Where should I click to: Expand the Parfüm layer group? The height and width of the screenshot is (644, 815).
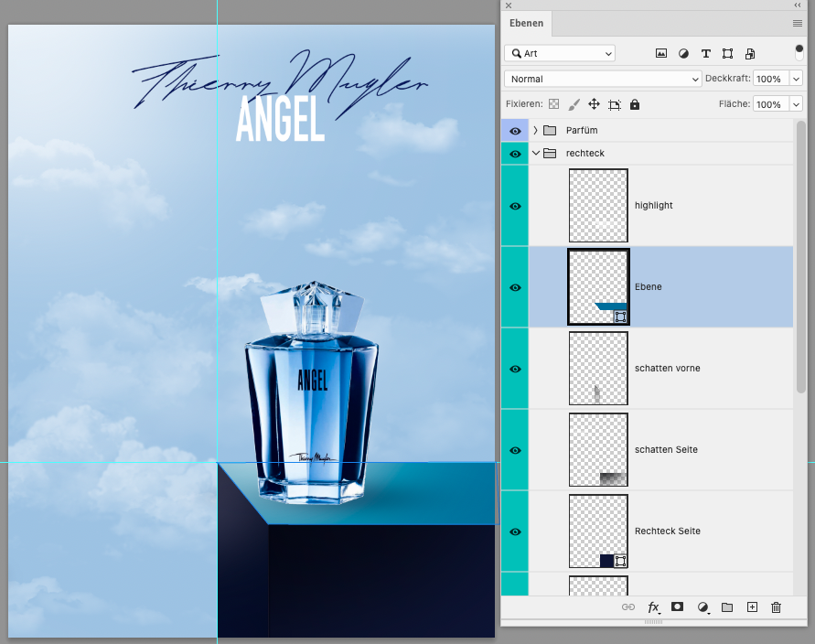(536, 131)
